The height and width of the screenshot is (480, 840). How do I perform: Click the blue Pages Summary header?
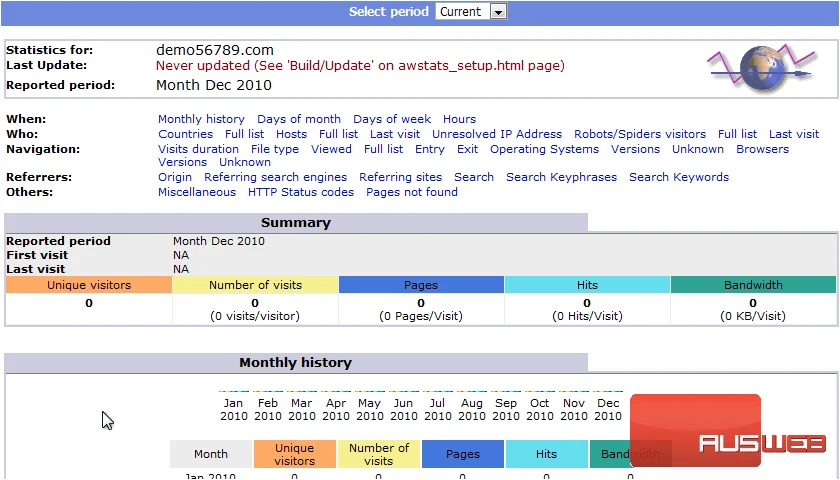421,285
